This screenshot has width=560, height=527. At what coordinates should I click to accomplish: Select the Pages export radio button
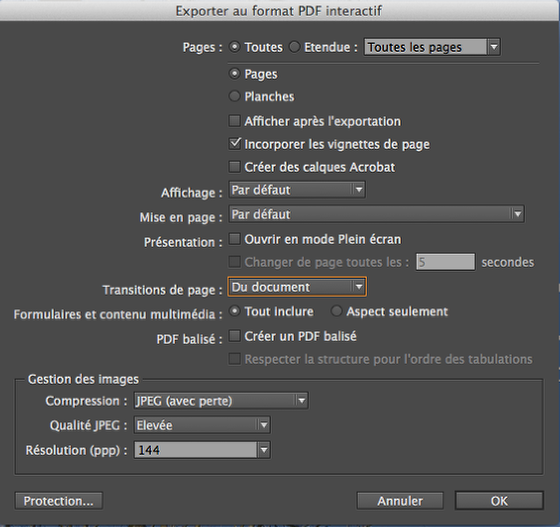(x=234, y=74)
